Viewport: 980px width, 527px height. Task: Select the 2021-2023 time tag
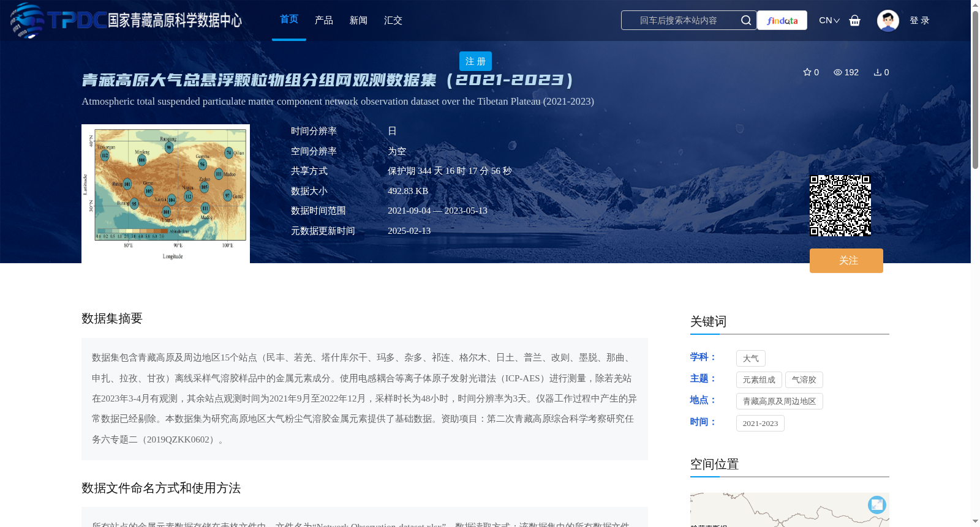point(760,424)
